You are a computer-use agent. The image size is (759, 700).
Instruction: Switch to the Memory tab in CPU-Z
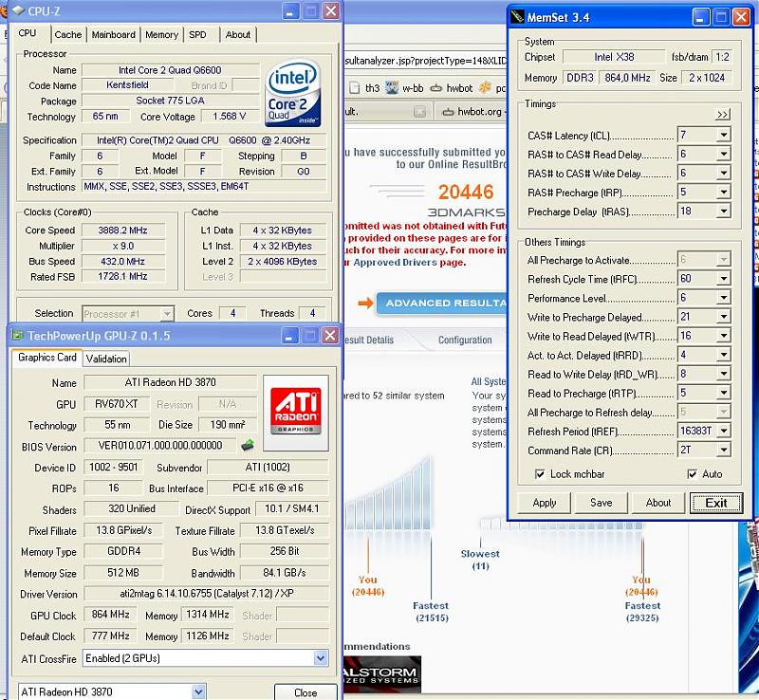click(x=161, y=35)
